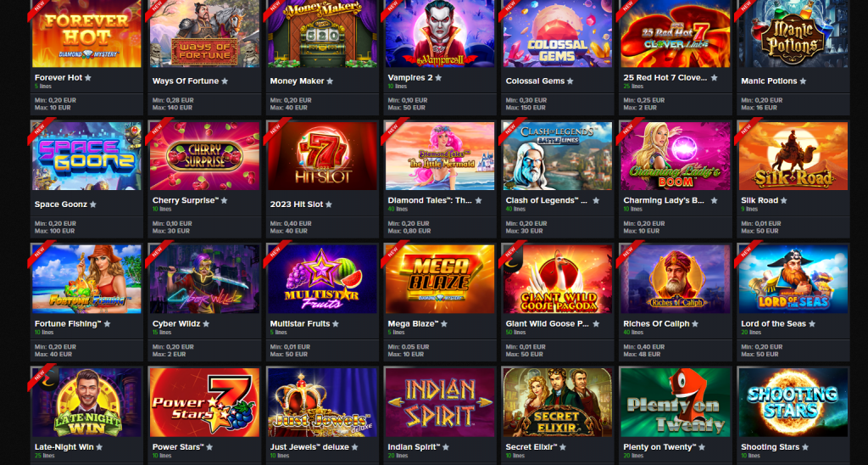The height and width of the screenshot is (465, 868).
Task: Favorite the Forever Hot game star
Action: coord(88,77)
